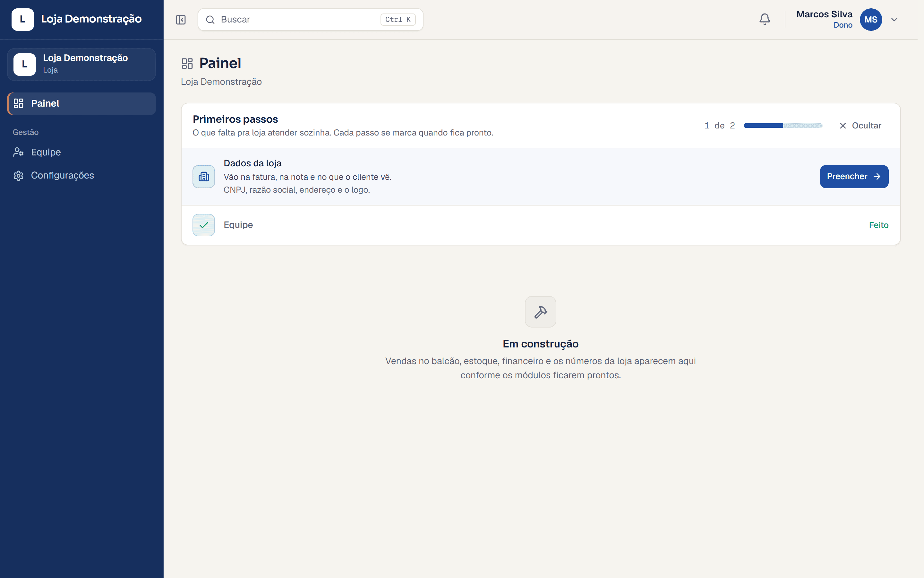Click the Configurações gear icon
This screenshot has height=578, width=924.
point(18,175)
